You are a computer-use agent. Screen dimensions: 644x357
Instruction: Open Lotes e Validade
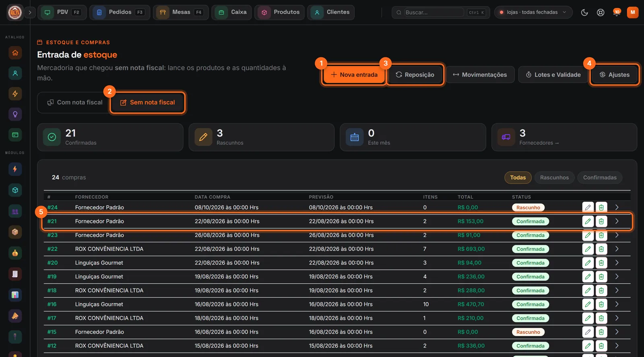(553, 75)
